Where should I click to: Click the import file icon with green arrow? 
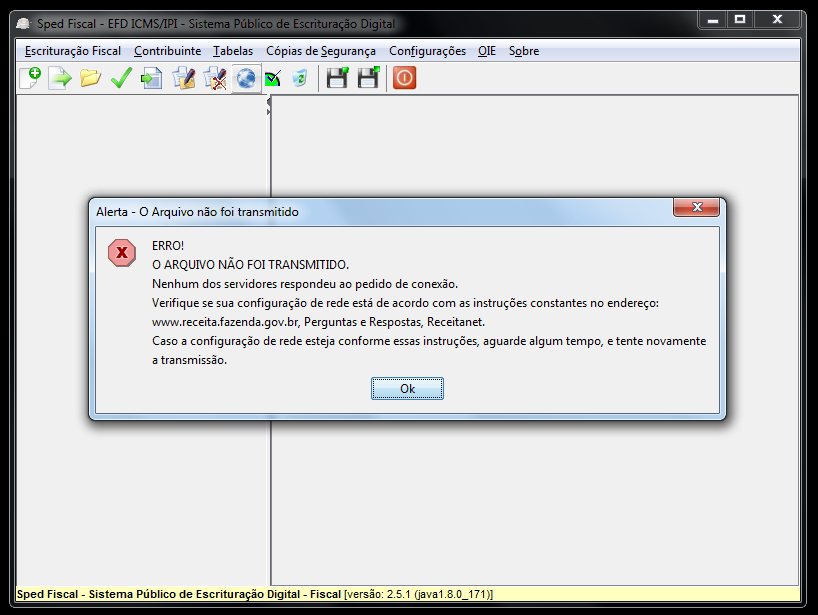tap(60, 78)
